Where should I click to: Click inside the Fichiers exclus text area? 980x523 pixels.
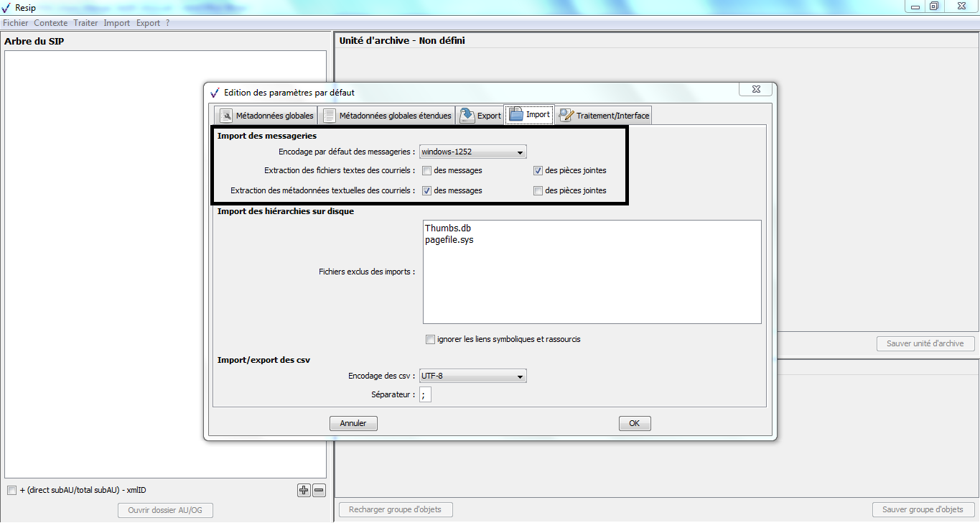(592, 280)
